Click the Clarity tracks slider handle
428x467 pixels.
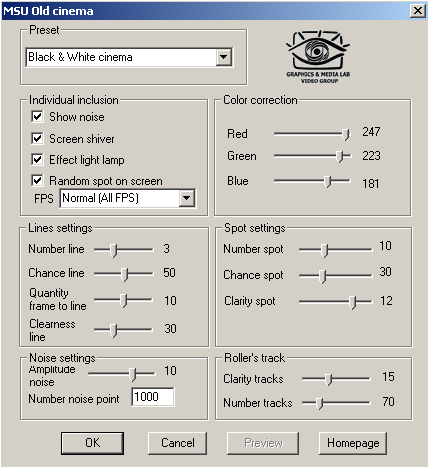[x=329, y=380]
